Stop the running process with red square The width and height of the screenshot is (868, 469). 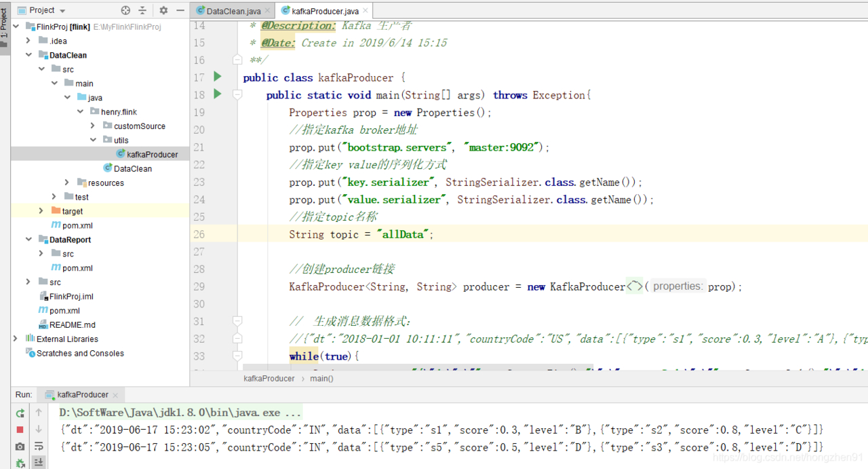pyautogui.click(x=20, y=430)
